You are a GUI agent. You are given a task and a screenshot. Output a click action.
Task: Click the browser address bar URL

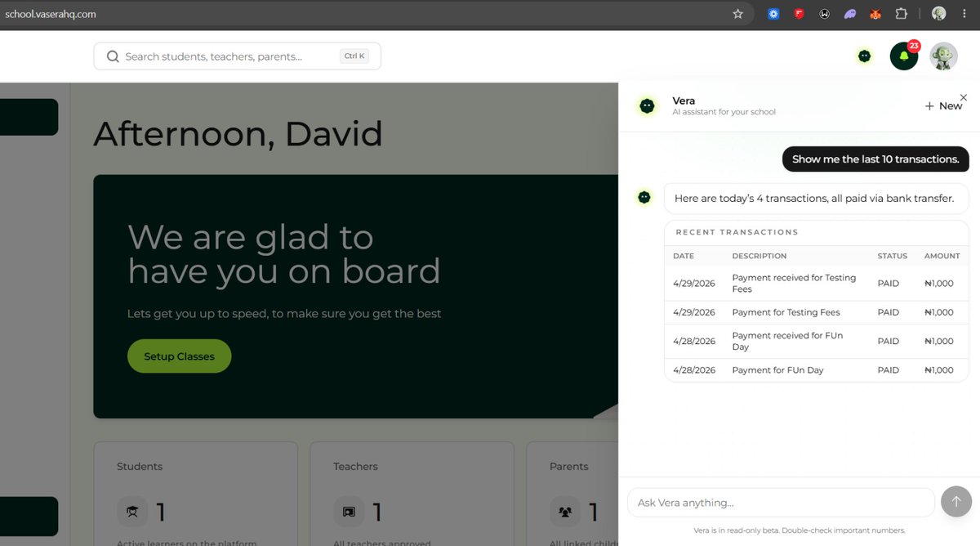pyautogui.click(x=51, y=14)
